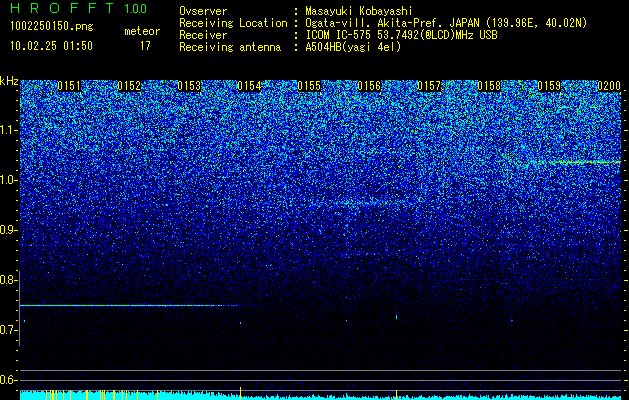629x400 pixels.
Task: Click the 0158 time marker
Action: point(489,86)
